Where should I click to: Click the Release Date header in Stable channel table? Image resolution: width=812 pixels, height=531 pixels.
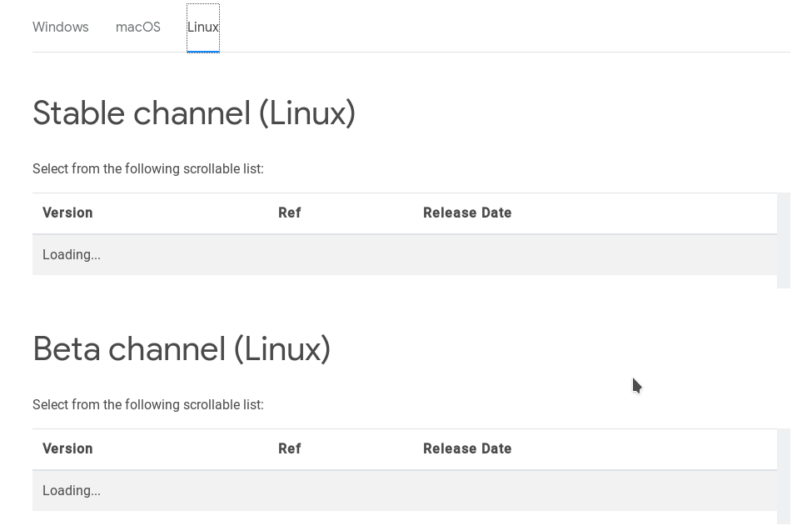click(467, 213)
